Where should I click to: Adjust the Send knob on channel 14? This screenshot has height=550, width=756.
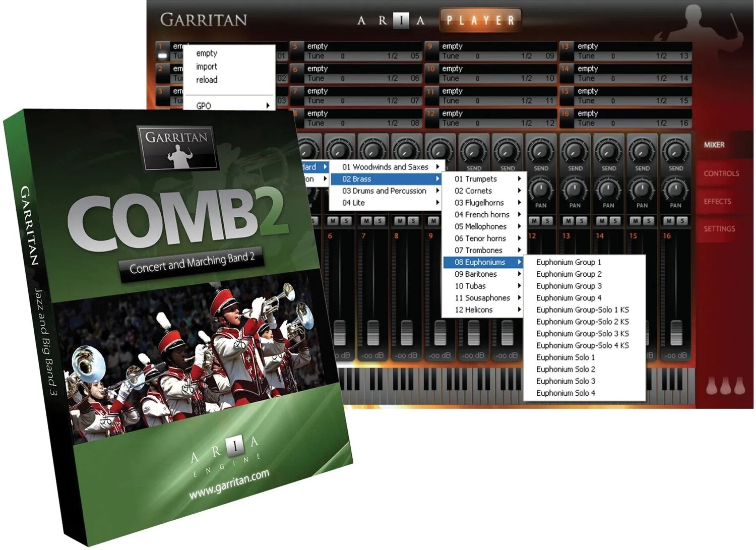(608, 150)
